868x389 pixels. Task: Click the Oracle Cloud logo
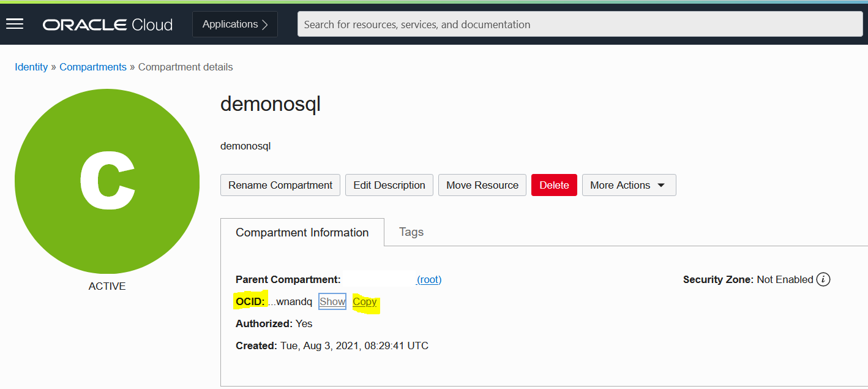pos(108,25)
